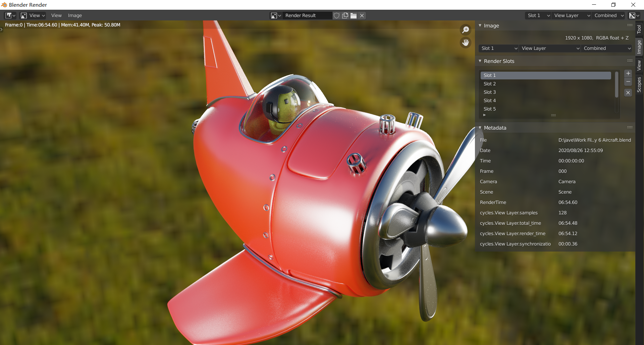The width and height of the screenshot is (644, 345).
Task: Open the header Combined pass dropdown
Action: coord(608,15)
